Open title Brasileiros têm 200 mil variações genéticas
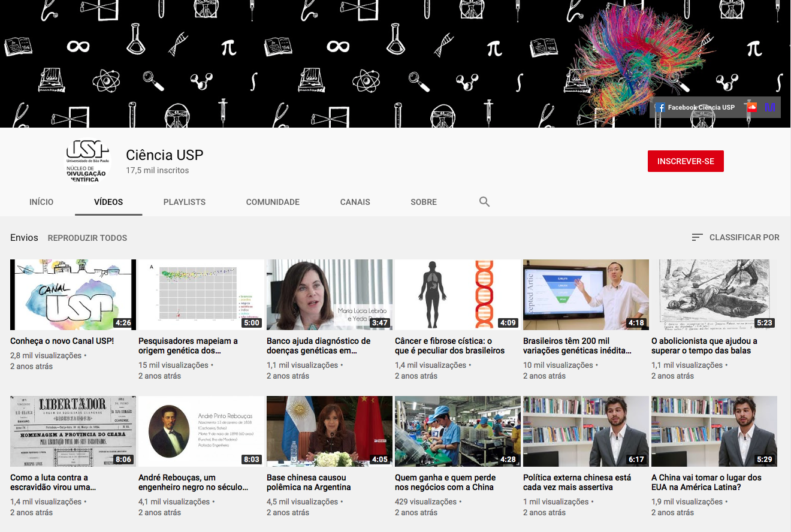This screenshot has width=791, height=532. tap(578, 346)
